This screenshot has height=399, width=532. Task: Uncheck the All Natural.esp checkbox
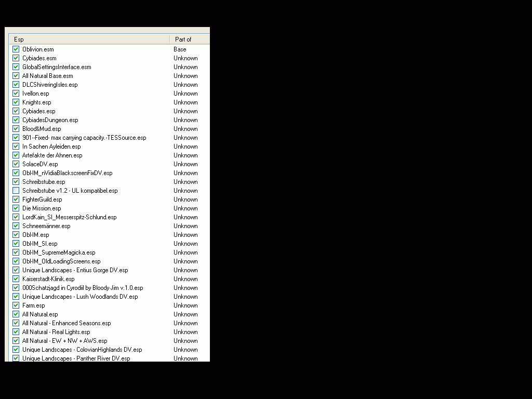click(x=16, y=314)
